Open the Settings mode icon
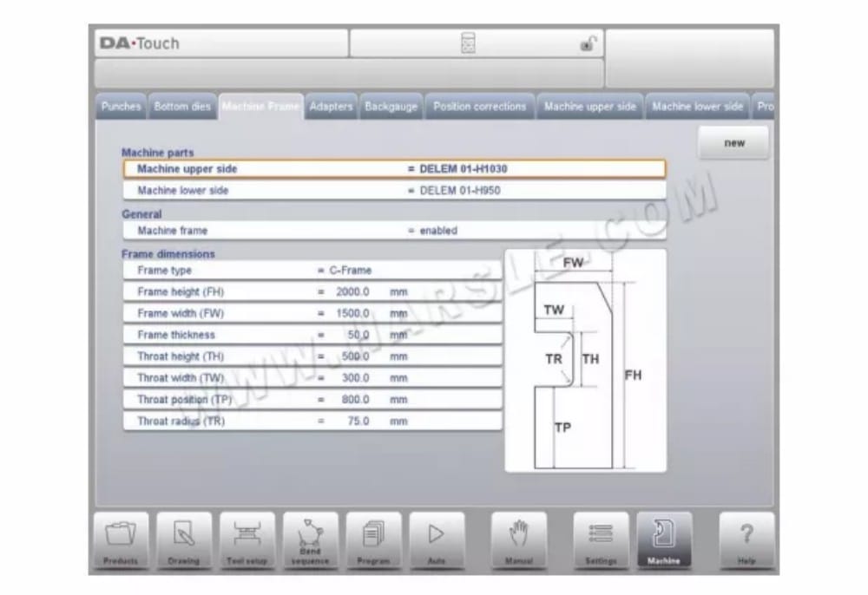 pyautogui.click(x=602, y=540)
